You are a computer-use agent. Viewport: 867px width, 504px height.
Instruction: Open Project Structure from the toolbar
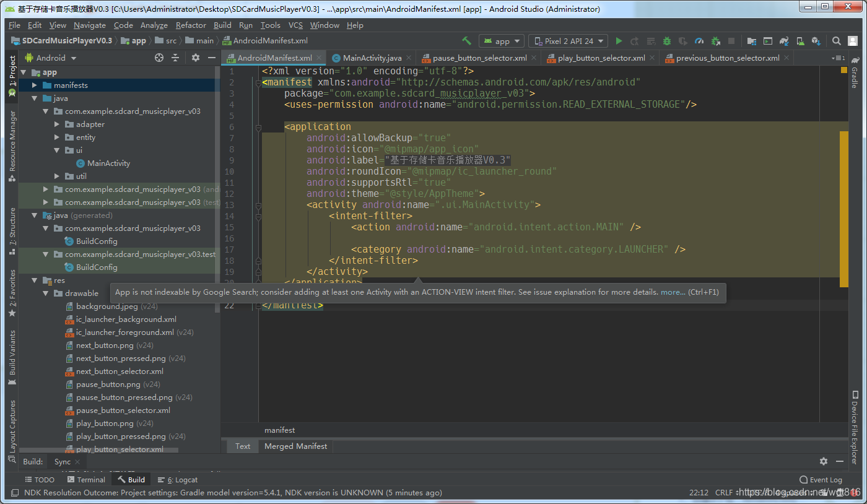point(751,41)
